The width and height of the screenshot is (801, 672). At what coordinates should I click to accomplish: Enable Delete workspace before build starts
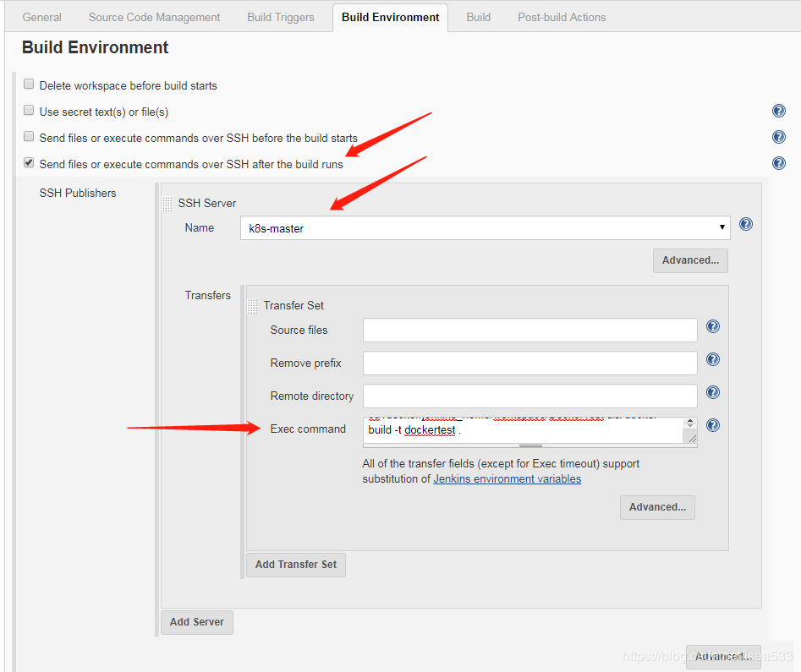30,85
